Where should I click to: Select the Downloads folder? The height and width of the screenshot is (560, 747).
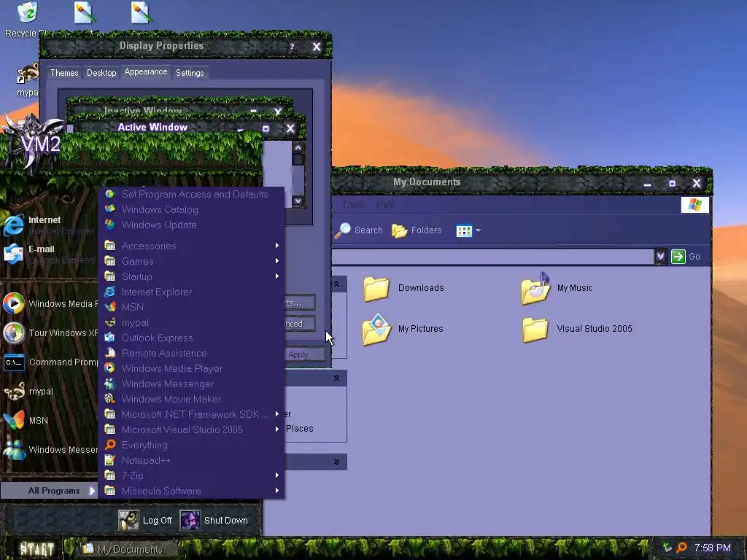pyautogui.click(x=404, y=288)
